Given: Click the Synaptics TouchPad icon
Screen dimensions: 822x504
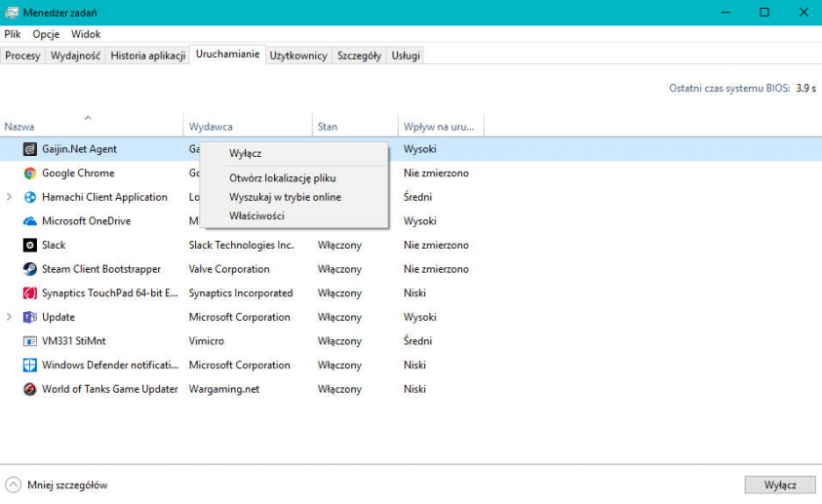Looking at the screenshot, I should 29,293.
